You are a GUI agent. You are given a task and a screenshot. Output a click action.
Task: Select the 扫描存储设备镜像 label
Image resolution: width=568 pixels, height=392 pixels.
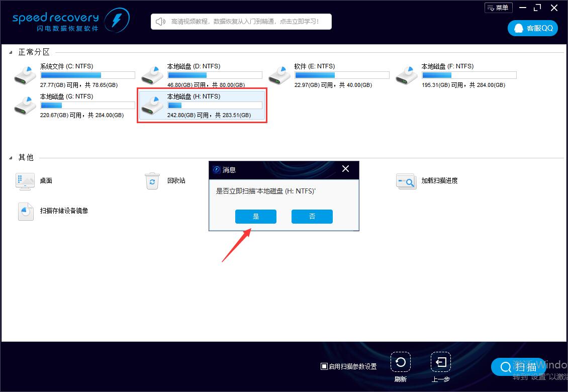click(64, 211)
